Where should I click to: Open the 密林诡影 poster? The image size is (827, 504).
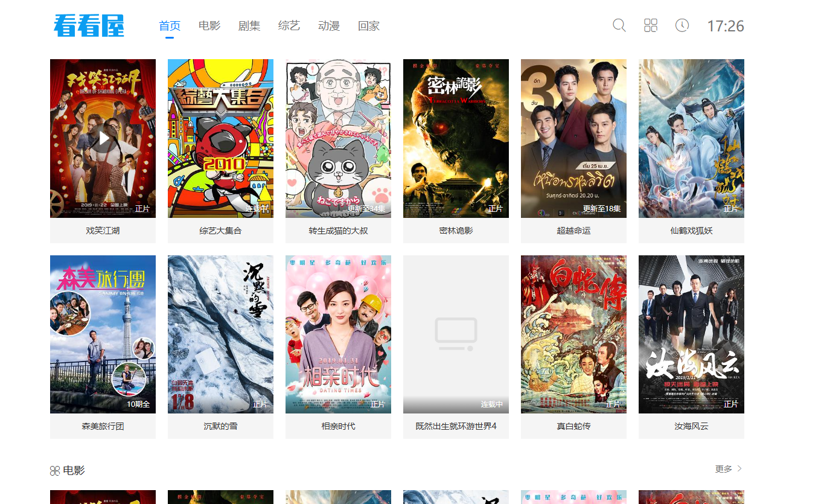point(456,138)
